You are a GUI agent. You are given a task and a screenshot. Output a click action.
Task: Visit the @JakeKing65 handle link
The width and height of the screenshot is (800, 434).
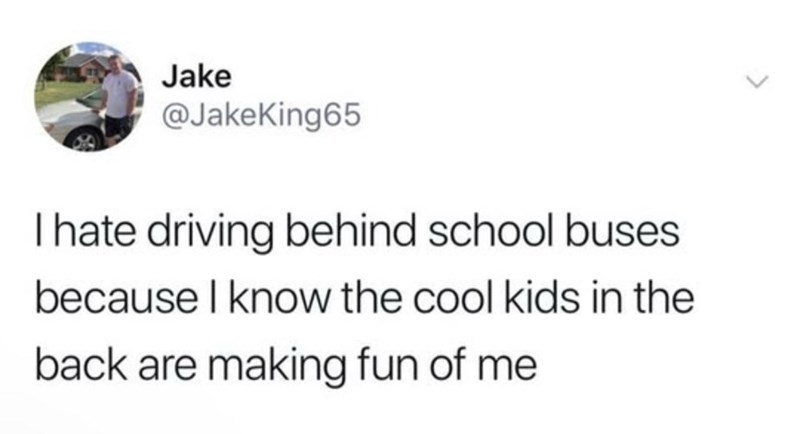[x=261, y=115]
